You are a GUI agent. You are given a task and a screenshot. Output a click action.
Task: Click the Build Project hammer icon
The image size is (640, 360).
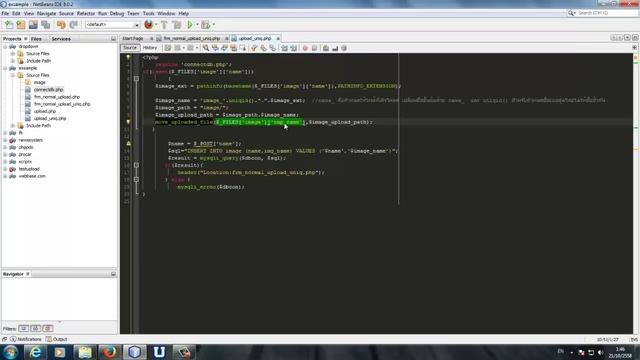[x=164, y=25]
